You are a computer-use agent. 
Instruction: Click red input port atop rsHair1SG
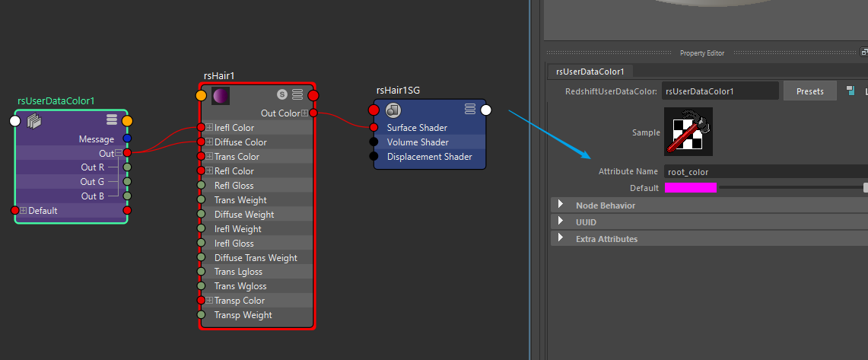(374, 110)
